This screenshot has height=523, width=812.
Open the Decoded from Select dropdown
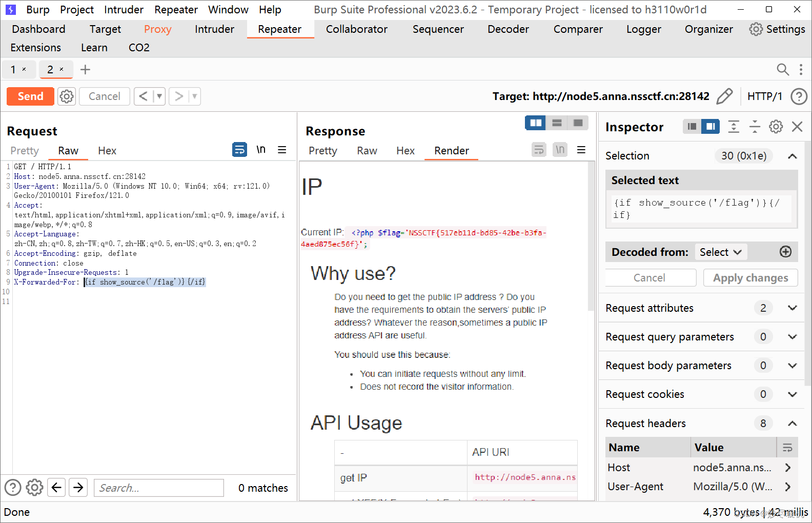click(721, 252)
